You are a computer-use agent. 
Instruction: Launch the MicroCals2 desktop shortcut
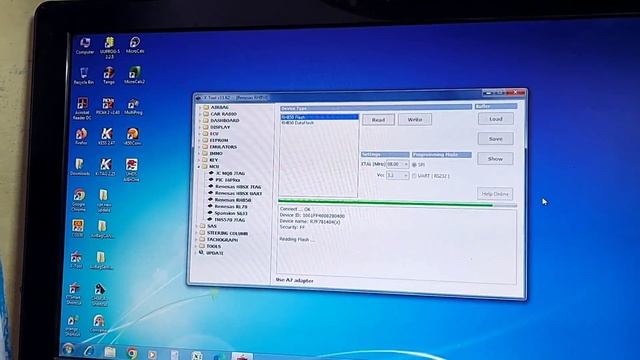pyautogui.click(x=134, y=76)
